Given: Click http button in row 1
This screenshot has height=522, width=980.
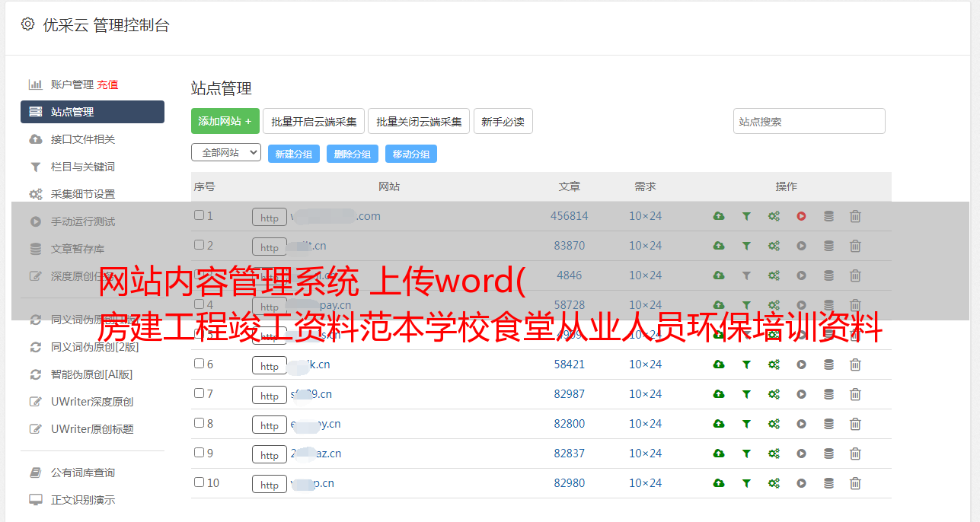Looking at the screenshot, I should coord(270,218).
